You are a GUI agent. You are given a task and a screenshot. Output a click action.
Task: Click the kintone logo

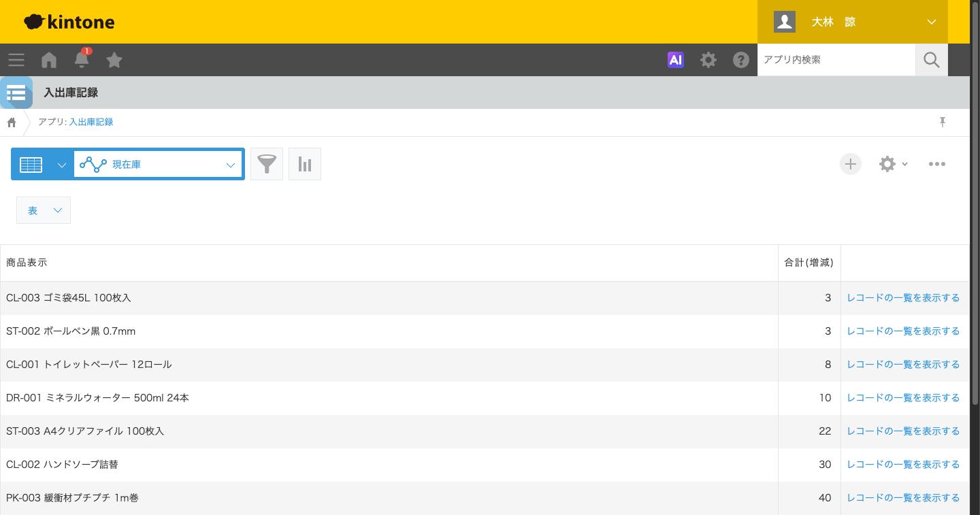(x=69, y=22)
